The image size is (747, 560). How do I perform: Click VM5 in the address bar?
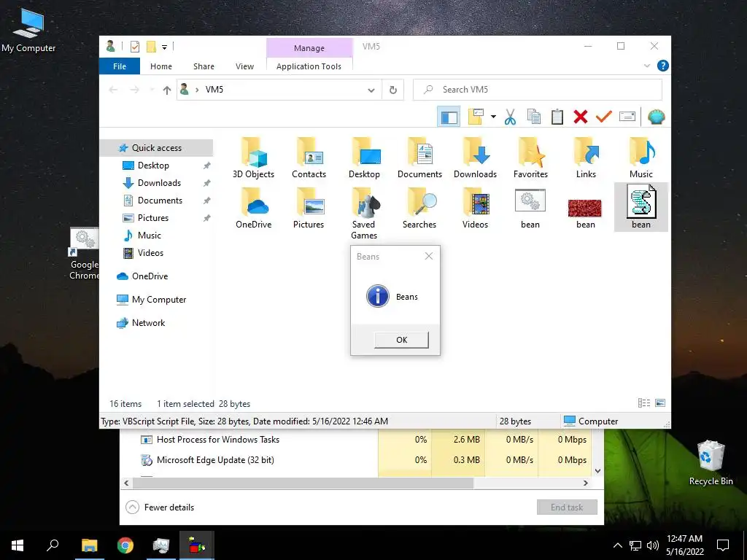point(214,90)
